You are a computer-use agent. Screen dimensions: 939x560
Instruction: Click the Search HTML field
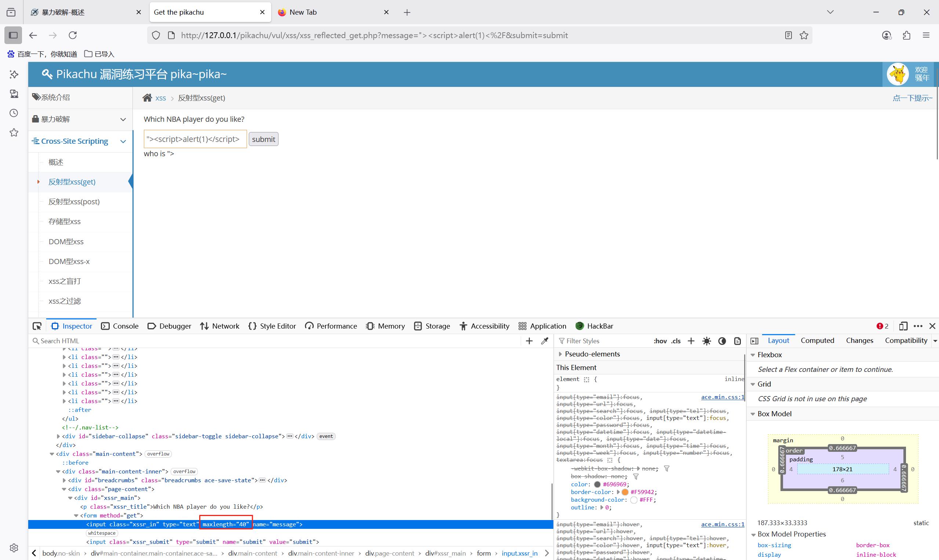pos(276,341)
